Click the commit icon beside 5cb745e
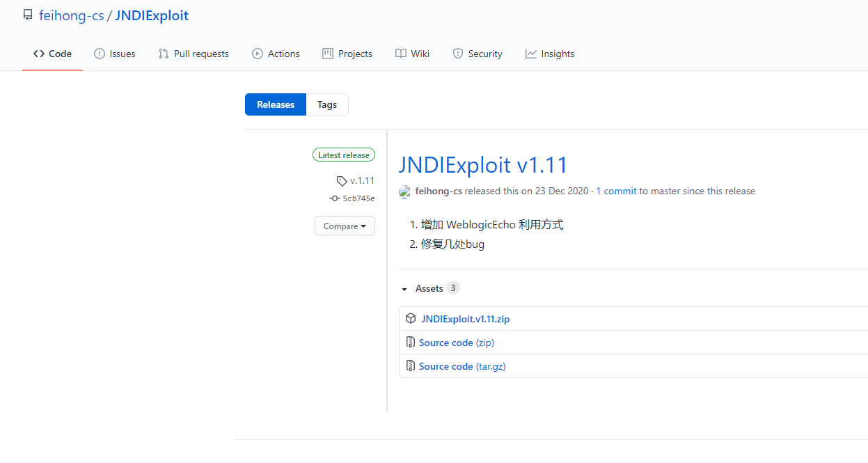This screenshot has width=868, height=463. click(335, 198)
